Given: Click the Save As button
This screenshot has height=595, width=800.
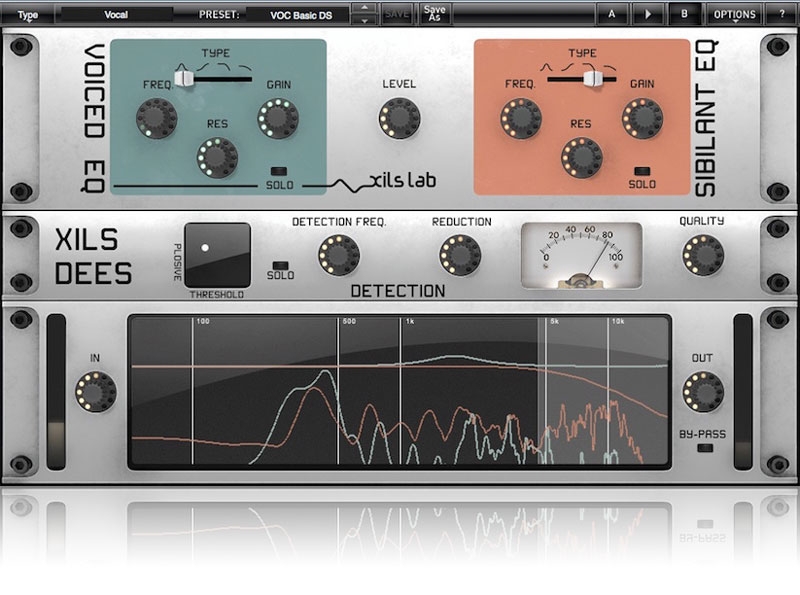Looking at the screenshot, I should [x=432, y=14].
